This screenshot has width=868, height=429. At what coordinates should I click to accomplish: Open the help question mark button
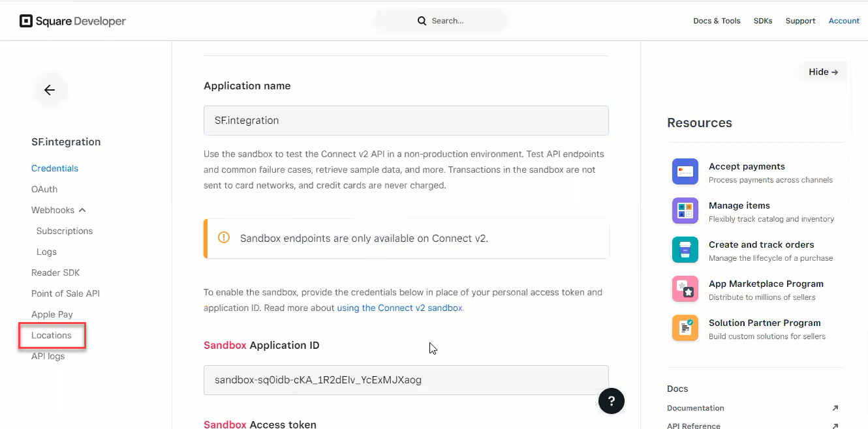click(612, 400)
